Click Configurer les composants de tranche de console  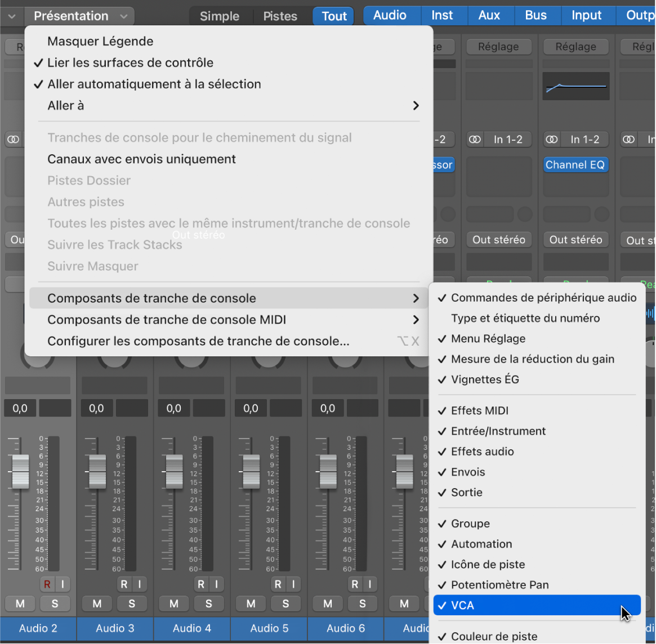(x=225, y=339)
